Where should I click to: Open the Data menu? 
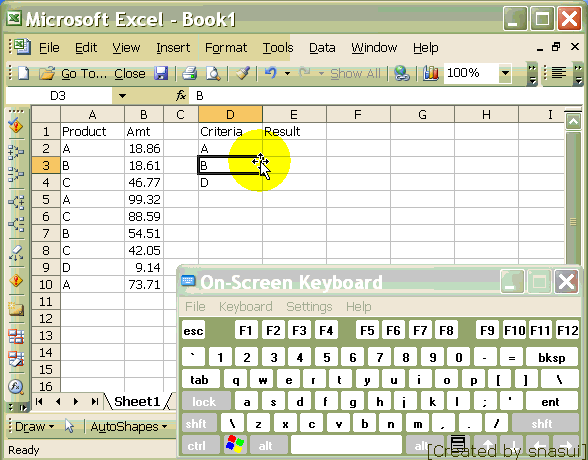[322, 48]
